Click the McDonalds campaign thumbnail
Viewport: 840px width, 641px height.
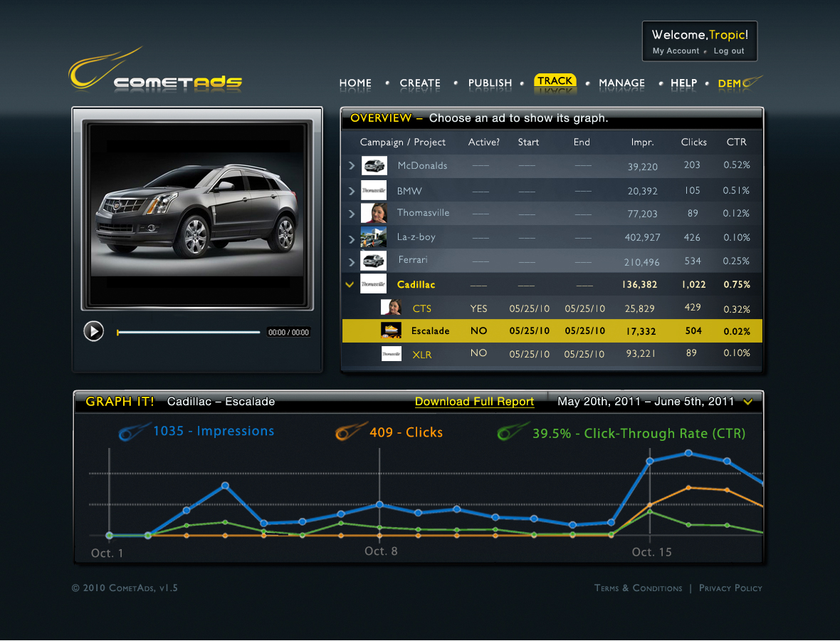(374, 166)
